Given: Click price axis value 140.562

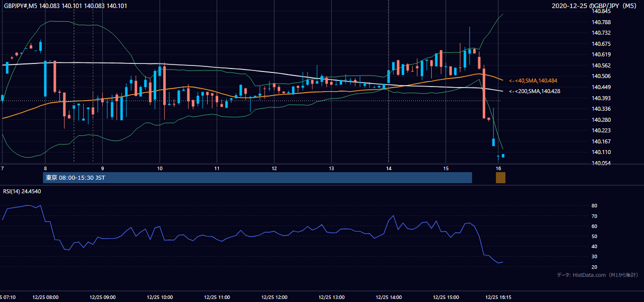Looking at the screenshot, I should pyautogui.click(x=601, y=65).
